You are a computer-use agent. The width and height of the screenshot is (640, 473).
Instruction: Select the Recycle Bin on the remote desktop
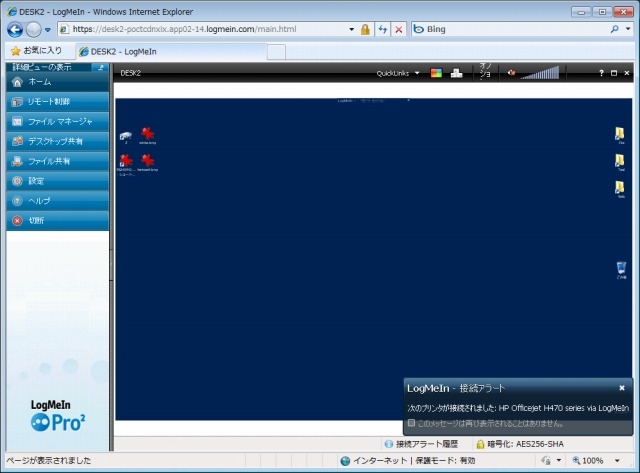(x=621, y=270)
